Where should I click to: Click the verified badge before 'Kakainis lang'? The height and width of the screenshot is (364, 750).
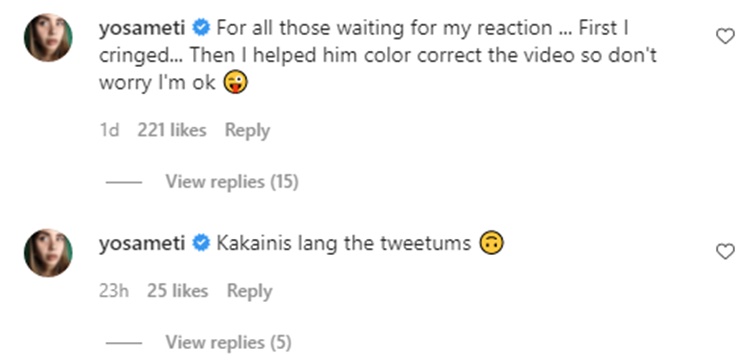201,243
